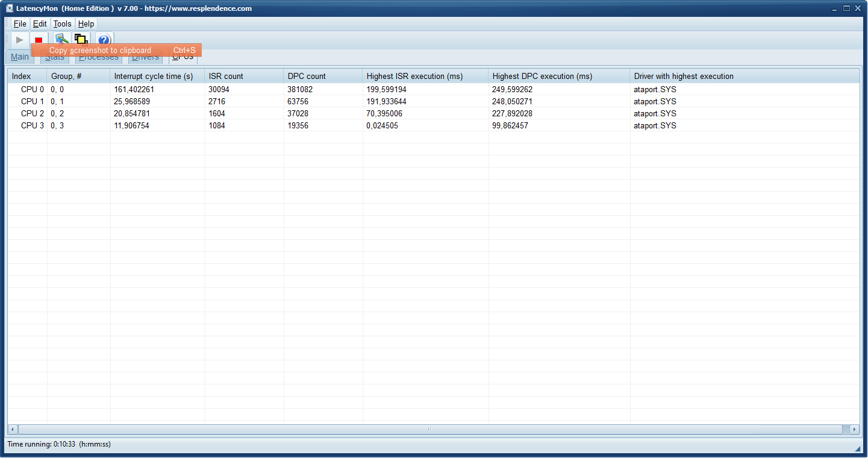The height and width of the screenshot is (458, 868).
Task: Click highest DPC value 248,050271
Action: coord(512,101)
